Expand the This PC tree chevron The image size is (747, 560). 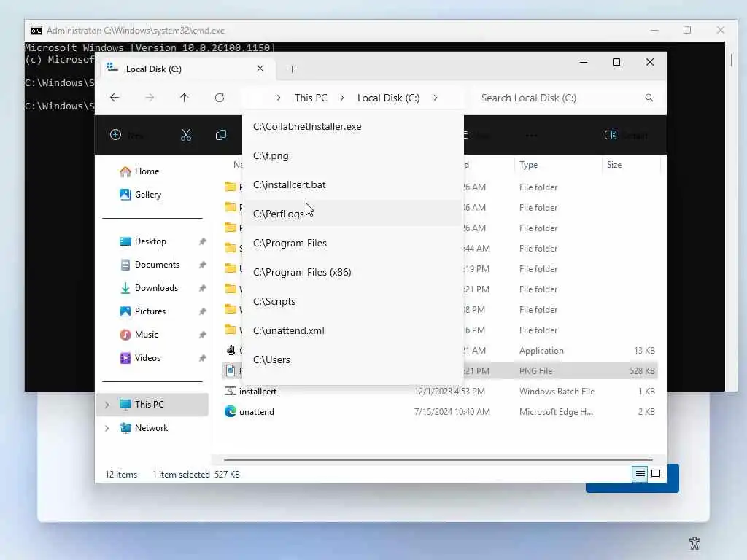(107, 405)
